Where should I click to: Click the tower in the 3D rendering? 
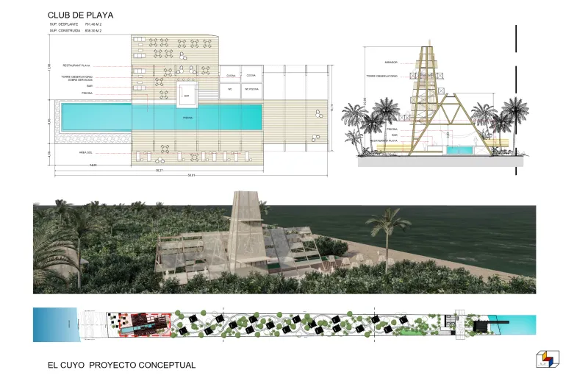point(246,231)
